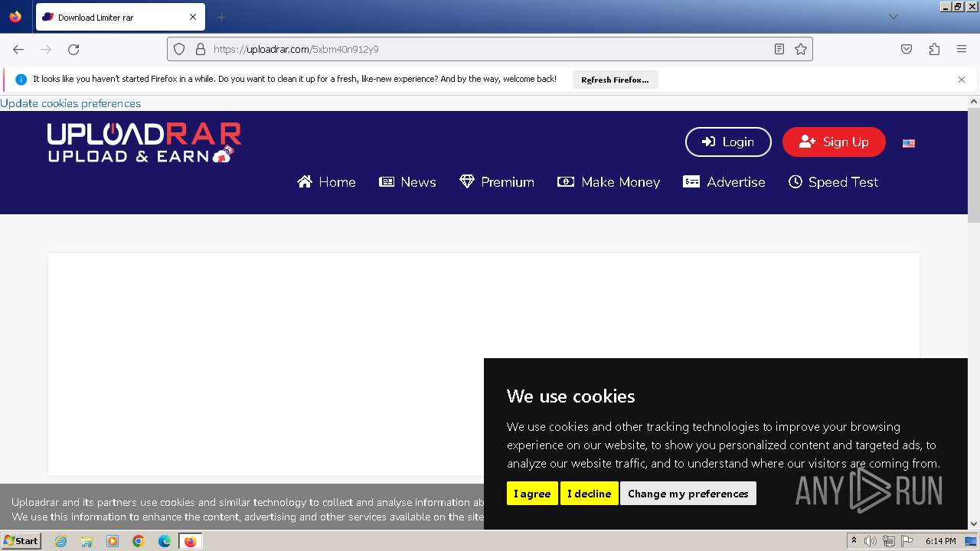
Task: Launch Google Chrome from taskbar
Action: pyautogui.click(x=139, y=541)
